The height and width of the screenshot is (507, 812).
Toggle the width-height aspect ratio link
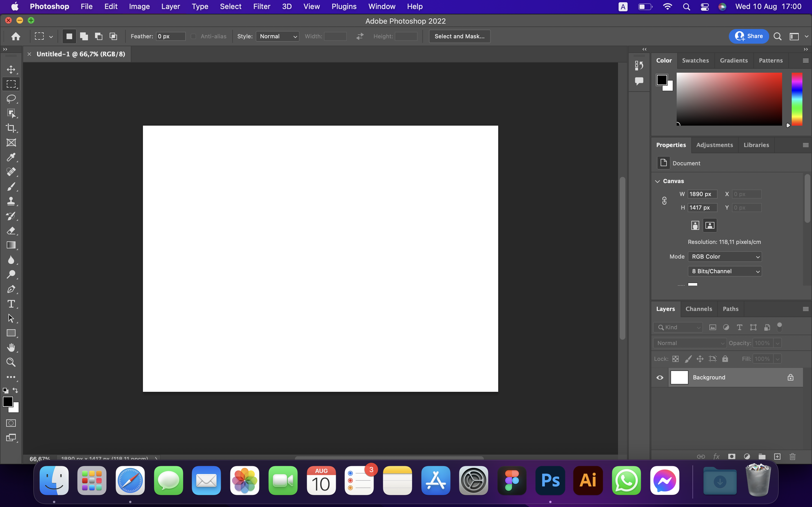coord(665,201)
